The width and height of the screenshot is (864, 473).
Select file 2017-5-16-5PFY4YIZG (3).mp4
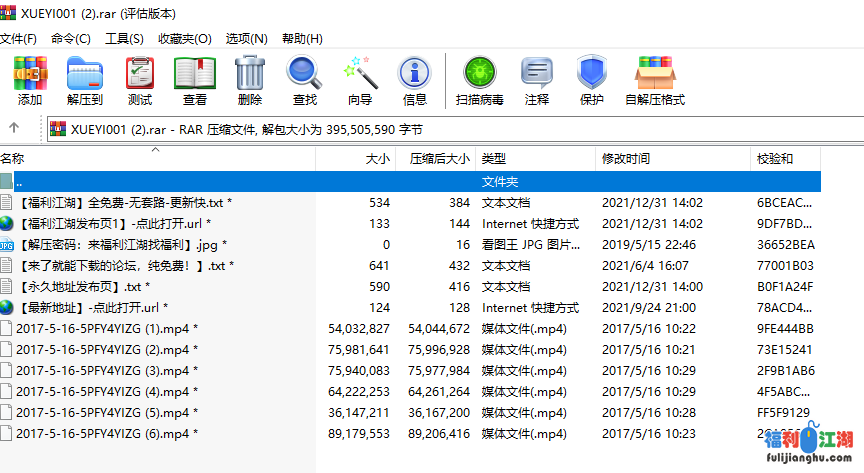(106, 370)
